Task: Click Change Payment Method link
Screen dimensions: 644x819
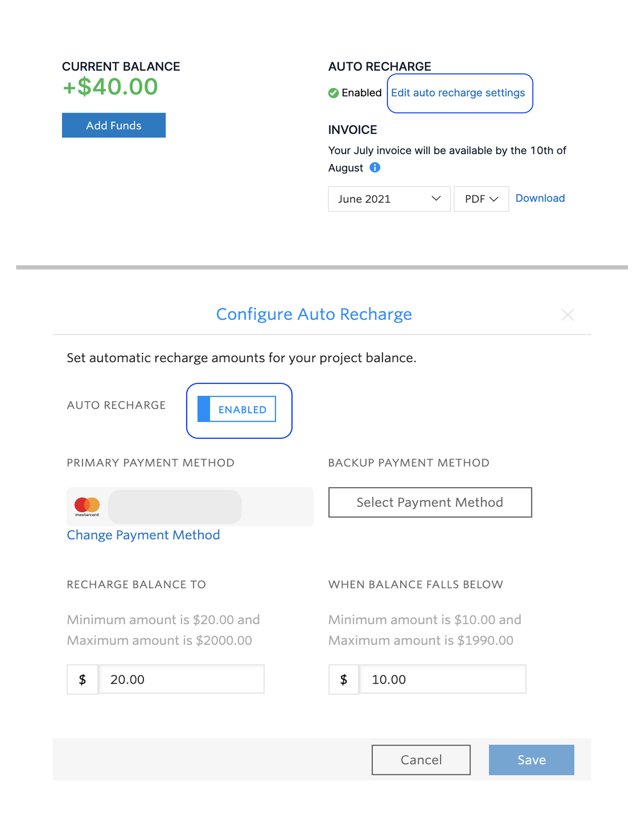Action: click(143, 535)
